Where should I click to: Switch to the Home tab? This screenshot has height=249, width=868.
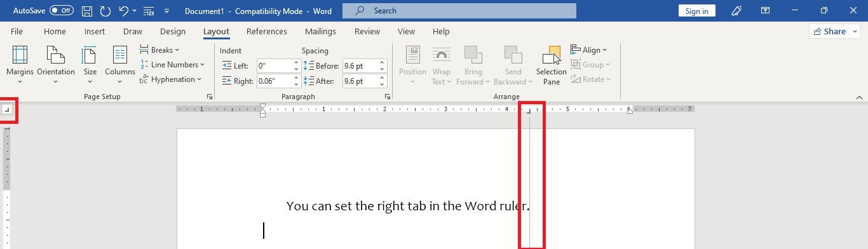55,31
